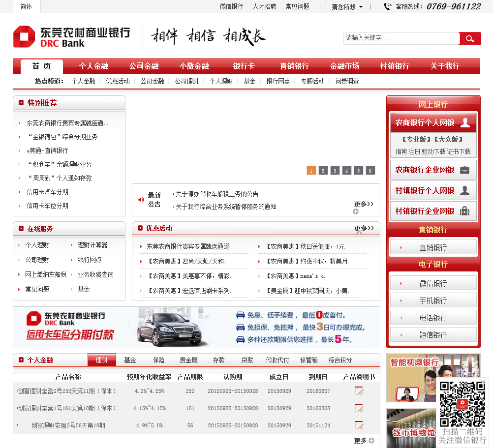The width and height of the screenshot is (493, 448).
Task: Go to banner slide 2
Action: [x=323, y=171]
